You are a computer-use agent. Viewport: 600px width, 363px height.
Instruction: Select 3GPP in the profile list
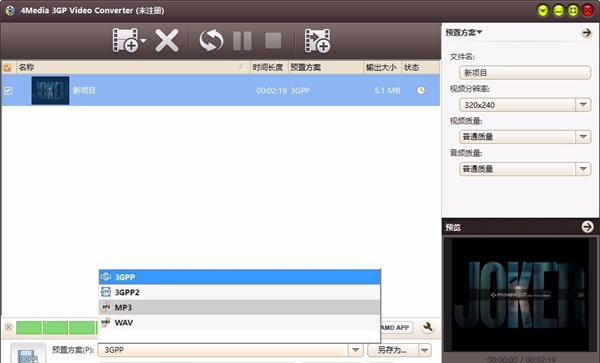point(240,277)
